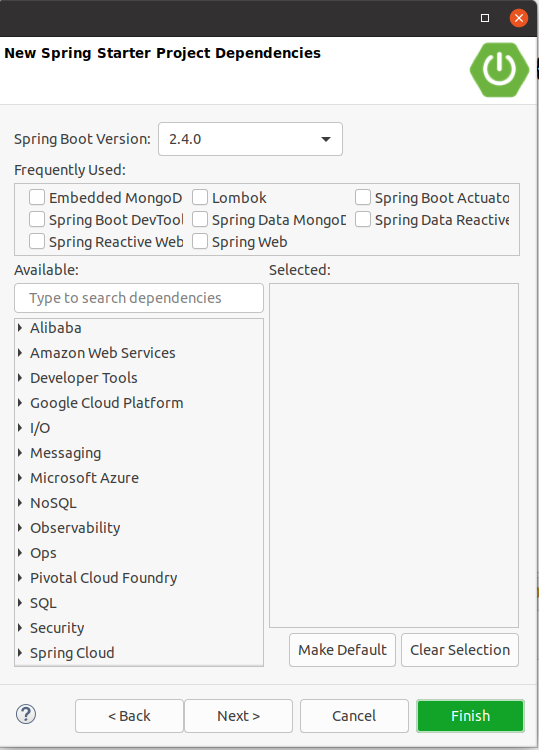Expand the Security category arrow

pyautogui.click(x=20, y=628)
